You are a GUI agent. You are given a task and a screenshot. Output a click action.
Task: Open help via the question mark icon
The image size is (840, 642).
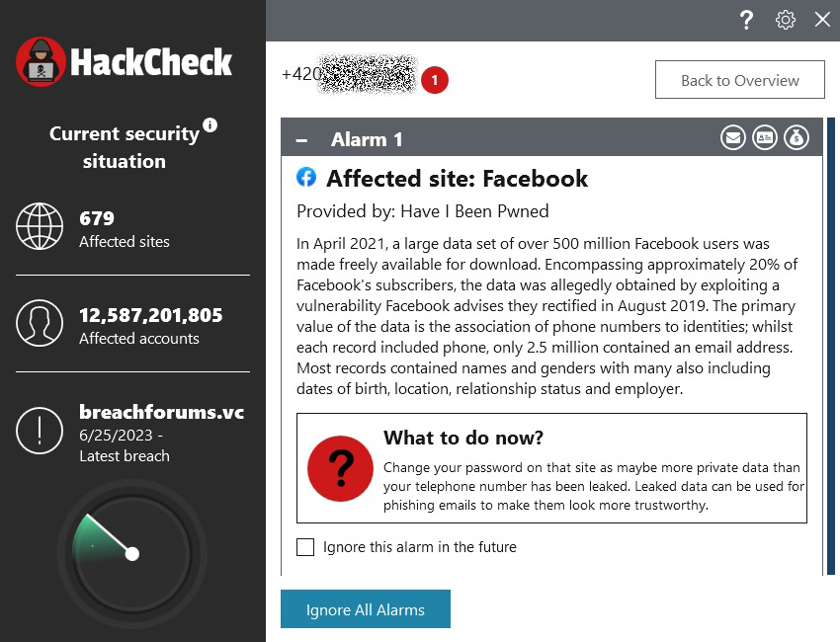coord(747,20)
